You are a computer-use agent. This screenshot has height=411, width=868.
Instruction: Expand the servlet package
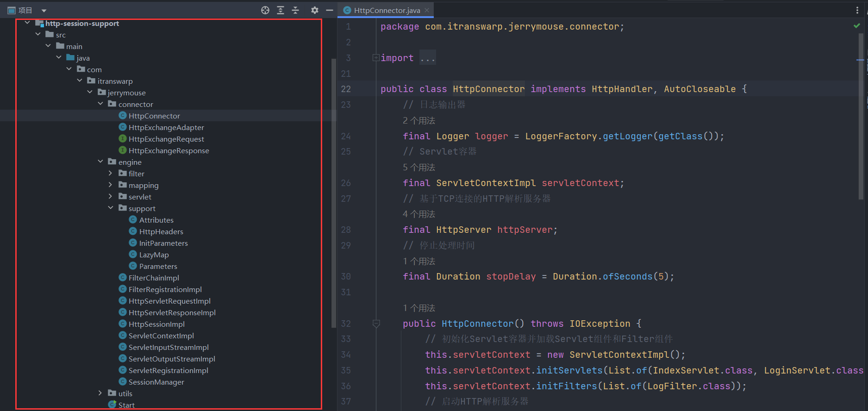111,196
